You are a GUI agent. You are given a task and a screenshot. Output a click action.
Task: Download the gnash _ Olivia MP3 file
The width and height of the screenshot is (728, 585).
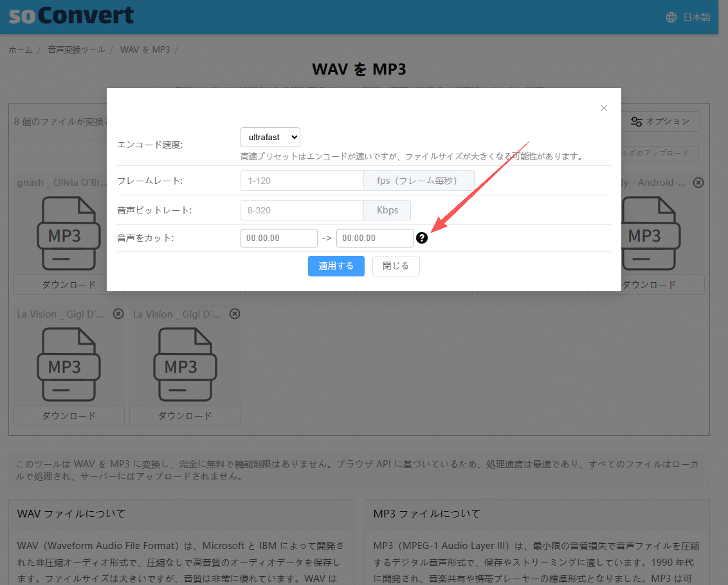(68, 285)
